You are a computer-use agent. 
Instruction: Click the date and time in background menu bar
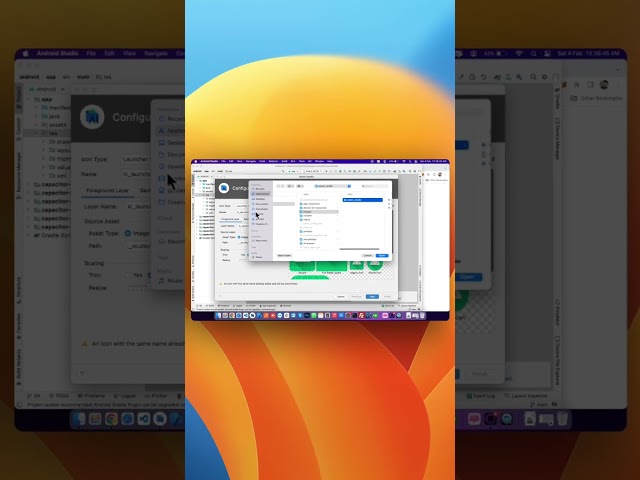click(x=588, y=53)
